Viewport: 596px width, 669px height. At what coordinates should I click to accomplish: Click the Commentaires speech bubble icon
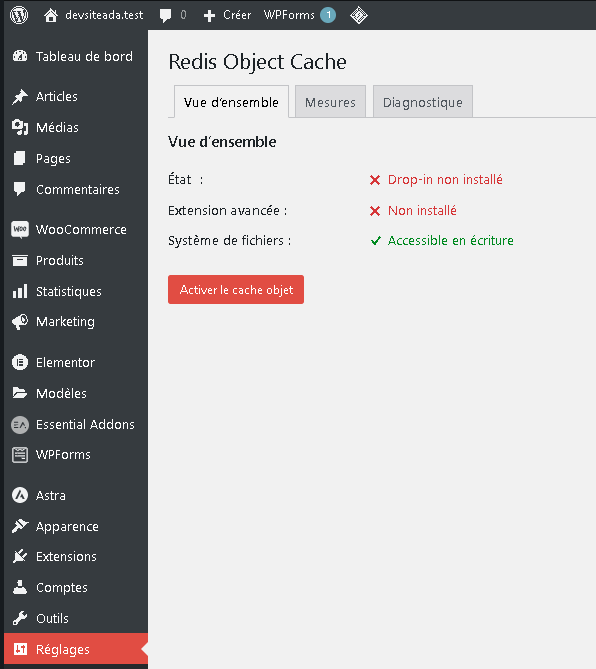(20, 189)
